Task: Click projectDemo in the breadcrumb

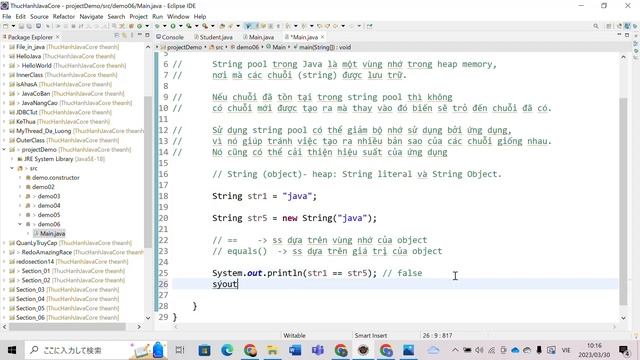Action: (184, 47)
